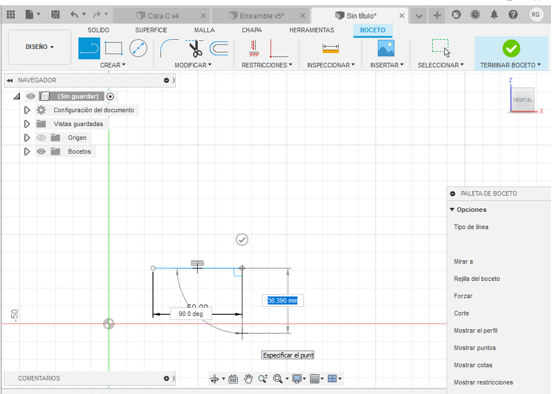Undo the last action
The image size is (554, 394).
[x=74, y=14]
